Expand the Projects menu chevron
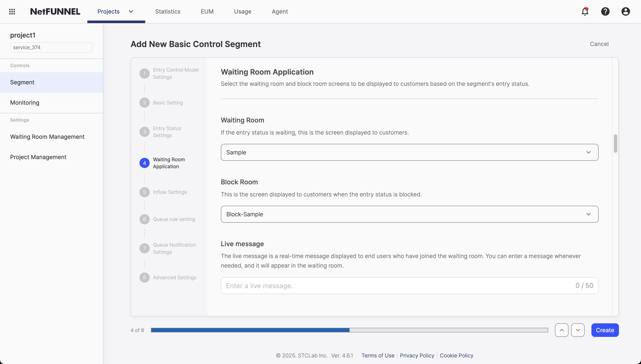The width and height of the screenshot is (641, 364). pyautogui.click(x=131, y=11)
